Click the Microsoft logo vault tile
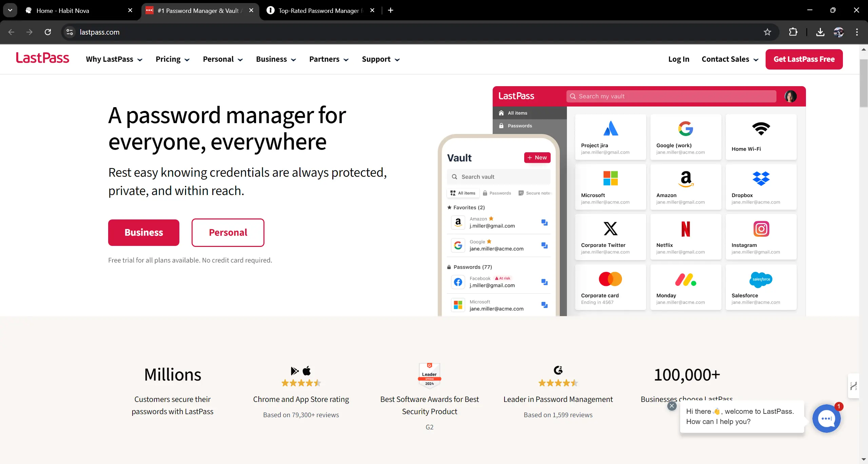Screen dimensions: 868x464 (611, 187)
